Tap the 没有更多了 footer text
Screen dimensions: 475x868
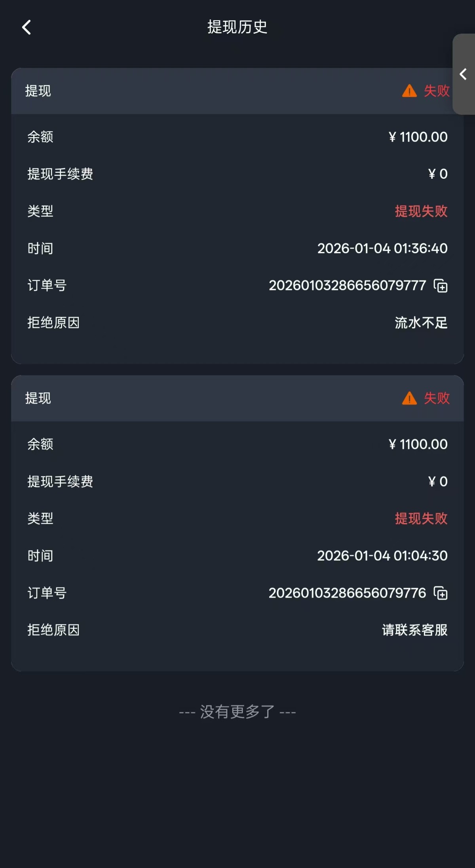click(x=237, y=712)
